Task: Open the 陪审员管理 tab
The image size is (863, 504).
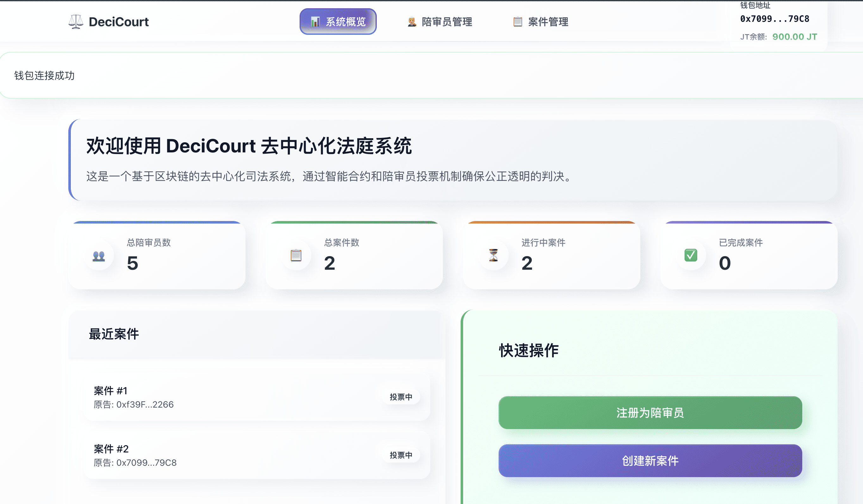Action: (x=440, y=22)
